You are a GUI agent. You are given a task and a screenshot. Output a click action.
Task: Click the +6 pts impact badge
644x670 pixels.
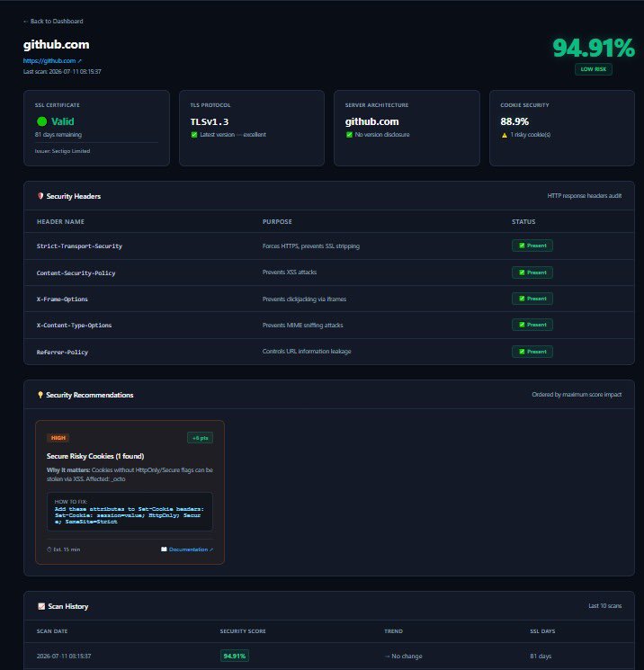point(200,438)
